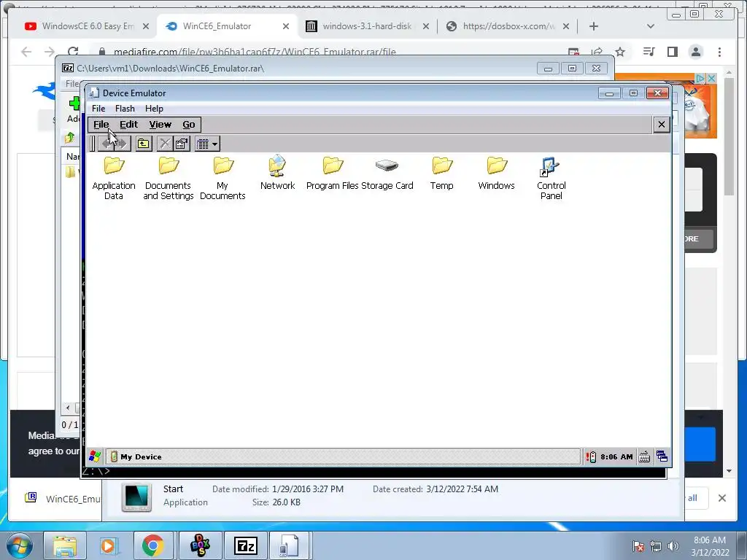Open the Device Emulator Help menu
The width and height of the screenshot is (747, 560).
coord(154,109)
